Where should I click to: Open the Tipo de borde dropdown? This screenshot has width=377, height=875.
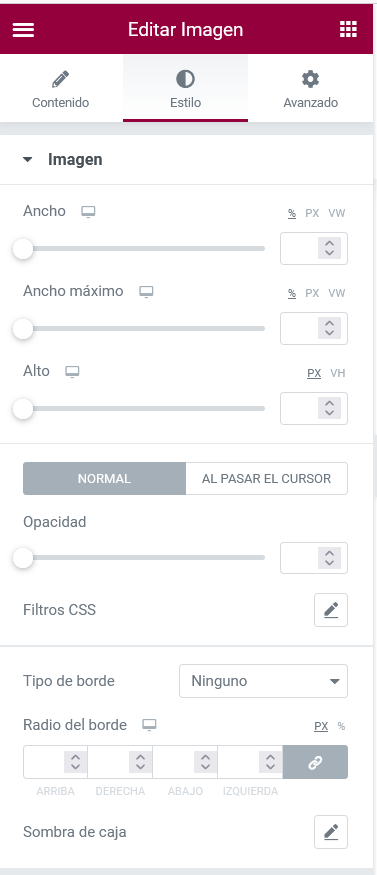click(263, 681)
